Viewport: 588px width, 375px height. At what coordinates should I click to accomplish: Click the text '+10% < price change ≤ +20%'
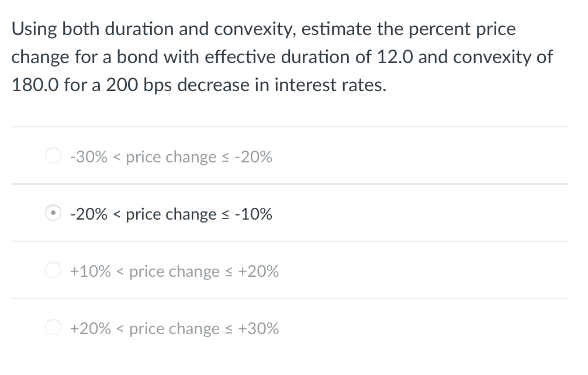(174, 271)
